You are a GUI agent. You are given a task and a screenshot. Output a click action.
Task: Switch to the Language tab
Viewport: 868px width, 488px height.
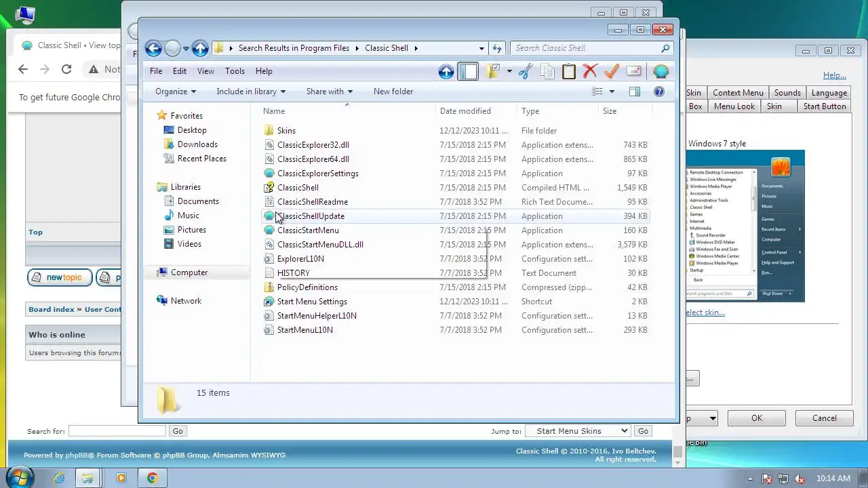tap(829, 93)
